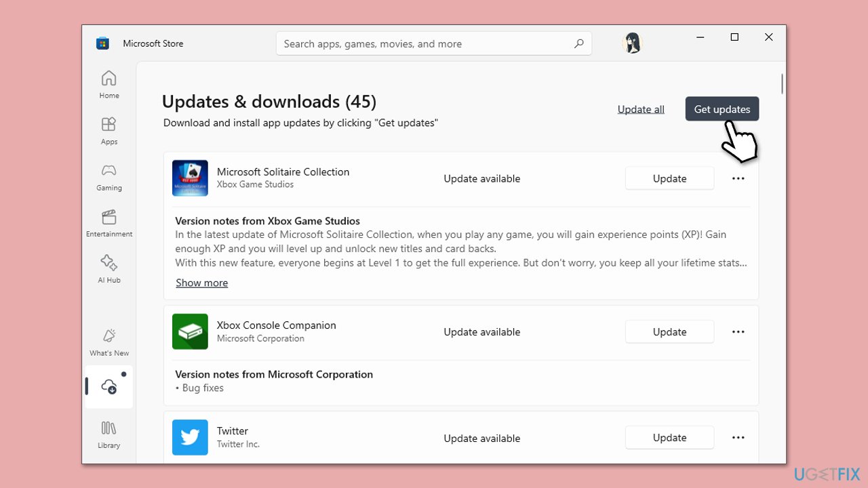Open What's New in the sidebar

pyautogui.click(x=108, y=342)
